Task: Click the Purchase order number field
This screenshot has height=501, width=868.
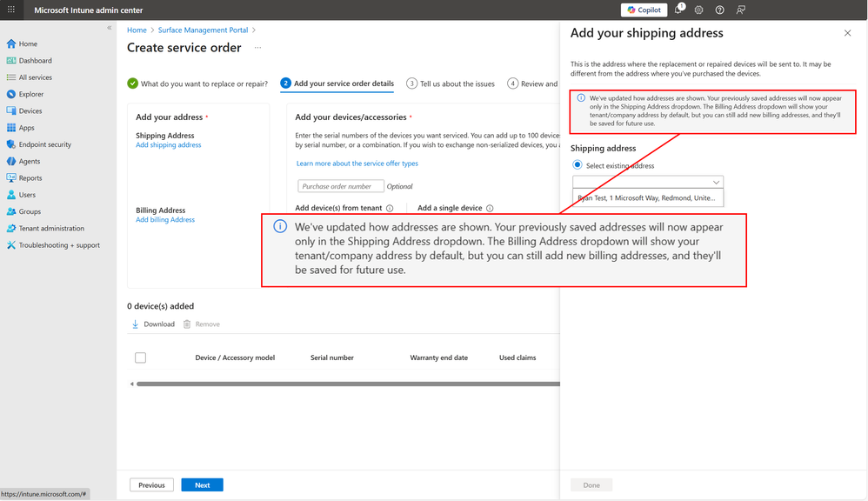Action: [x=340, y=186]
